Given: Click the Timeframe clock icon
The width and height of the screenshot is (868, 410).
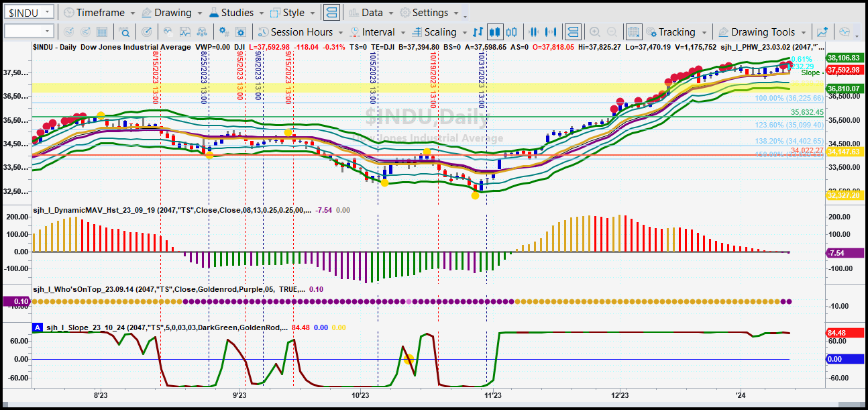Looking at the screenshot, I should click(x=68, y=13).
